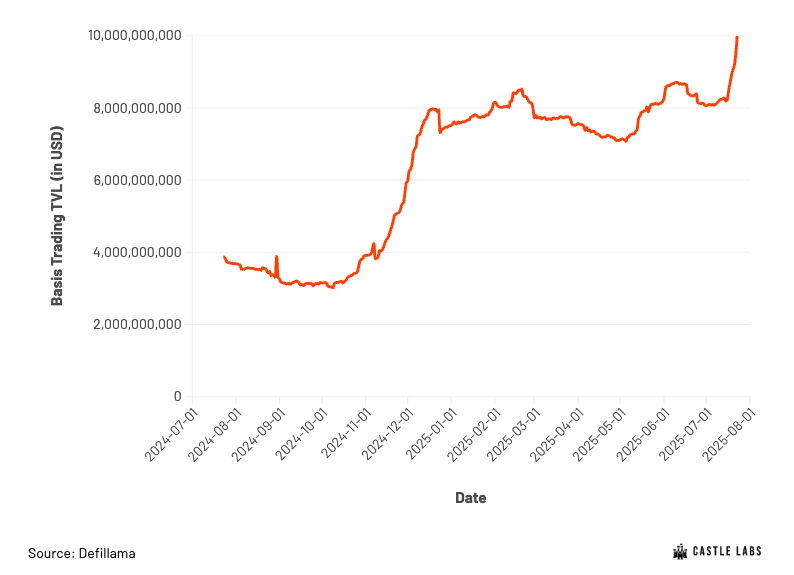Click the 2024-12-01 date tick label

click(387, 435)
